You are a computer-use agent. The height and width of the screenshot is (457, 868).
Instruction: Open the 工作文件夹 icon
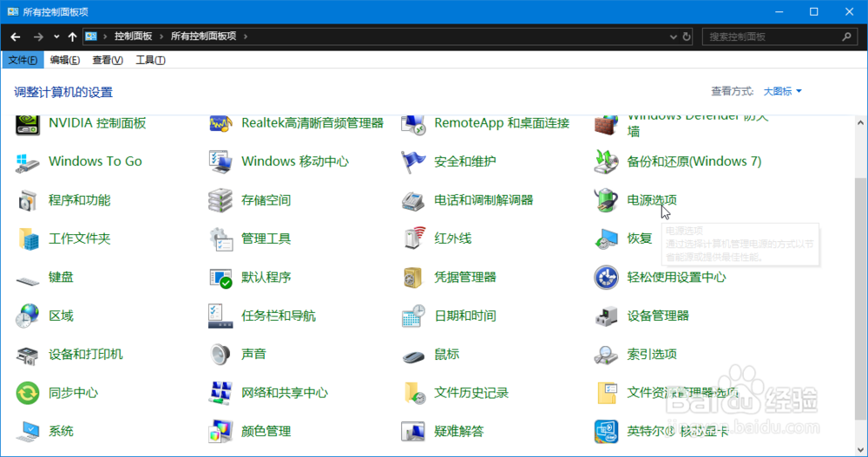coord(27,238)
